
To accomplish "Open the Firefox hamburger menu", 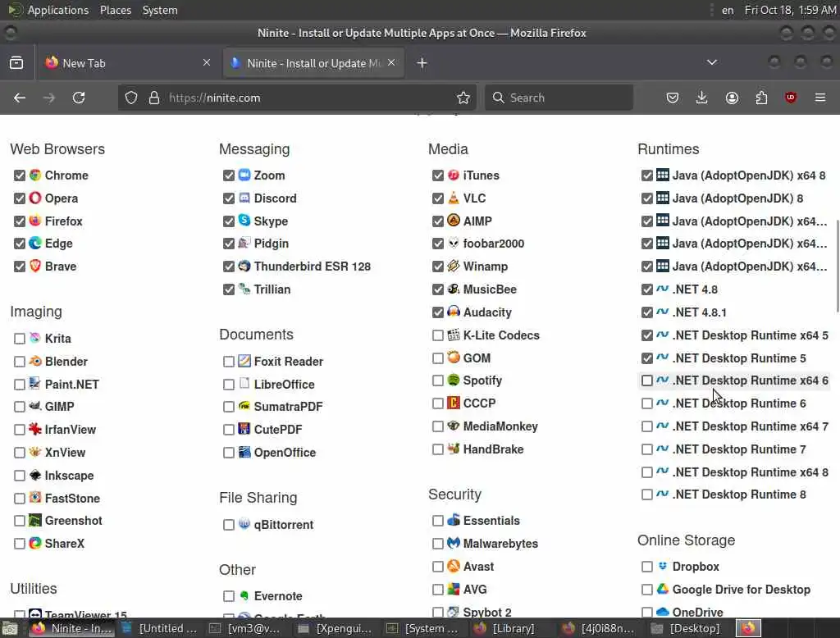I will tap(820, 98).
